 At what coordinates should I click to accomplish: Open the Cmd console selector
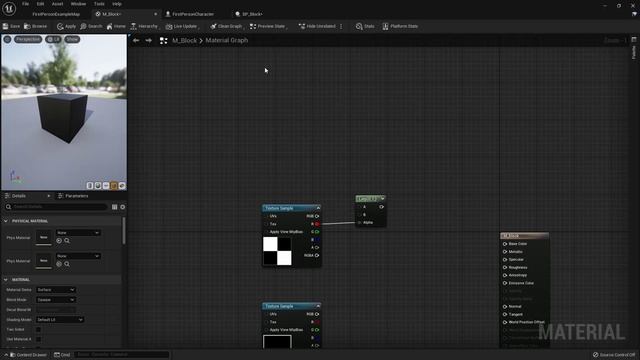pyautogui.click(x=62, y=355)
